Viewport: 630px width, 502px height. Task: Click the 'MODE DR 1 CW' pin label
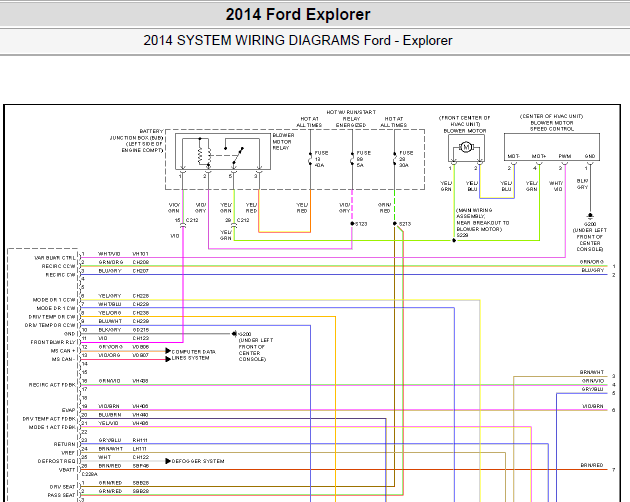click(x=56, y=308)
